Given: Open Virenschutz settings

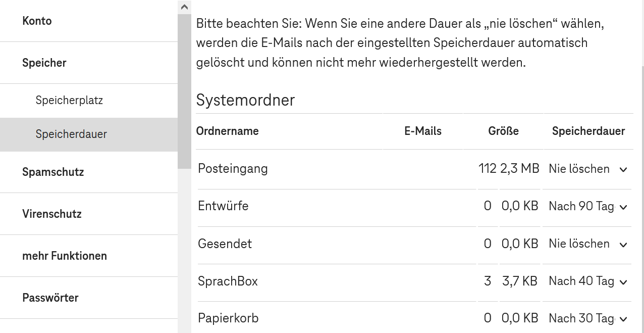Looking at the screenshot, I should (52, 214).
